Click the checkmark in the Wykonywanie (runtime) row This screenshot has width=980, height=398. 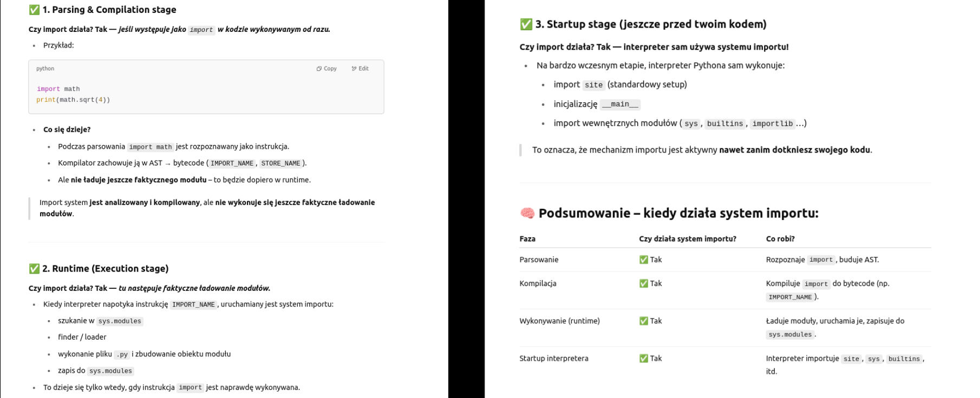(644, 321)
